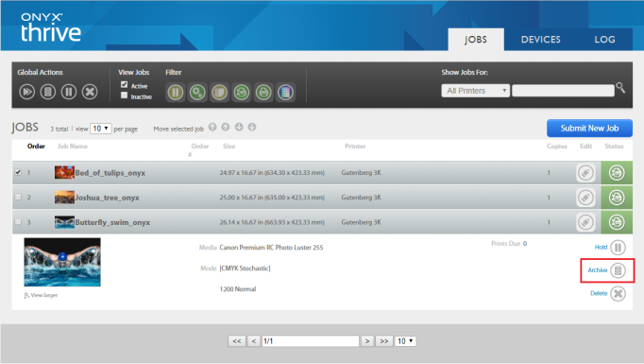Open the bottom pagination size dropdown
This screenshot has height=364, width=644.
click(x=405, y=341)
